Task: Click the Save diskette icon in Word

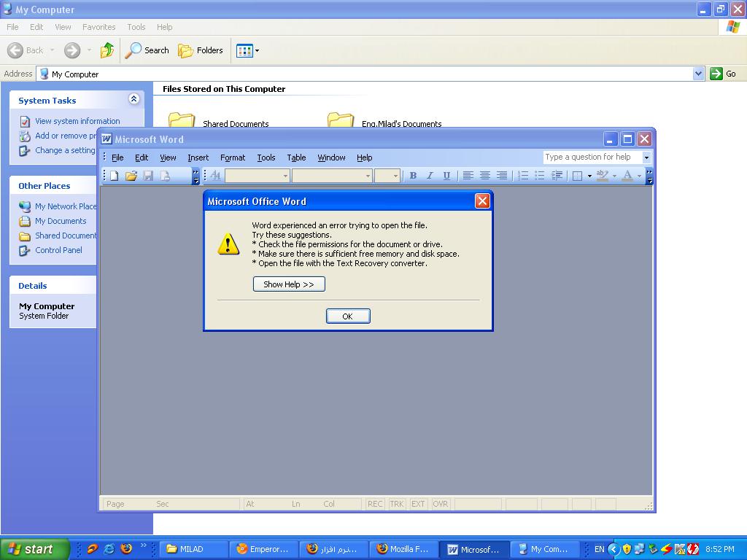Action: pyautogui.click(x=148, y=176)
